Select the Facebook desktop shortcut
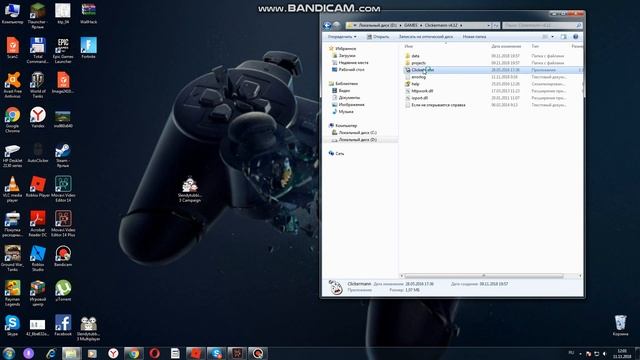The image size is (640, 360). pyautogui.click(x=63, y=325)
